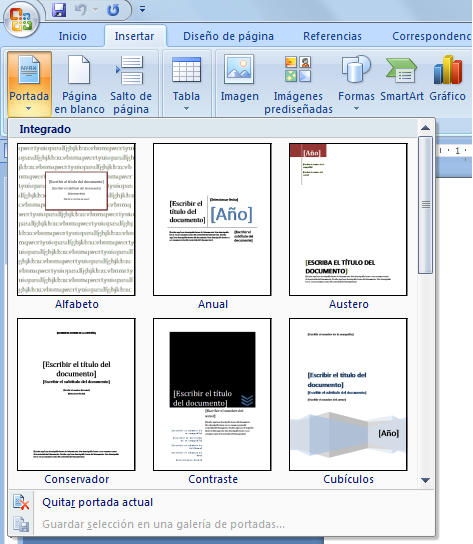Expand the Formas dropdown arrow
Image resolution: width=473 pixels, height=544 pixels.
356,109
